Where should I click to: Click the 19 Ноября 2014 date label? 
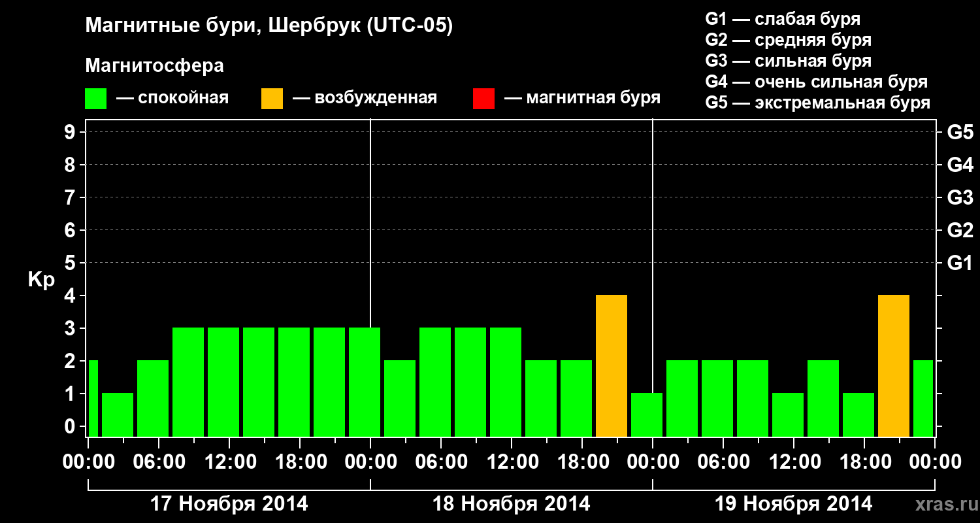tap(794, 504)
